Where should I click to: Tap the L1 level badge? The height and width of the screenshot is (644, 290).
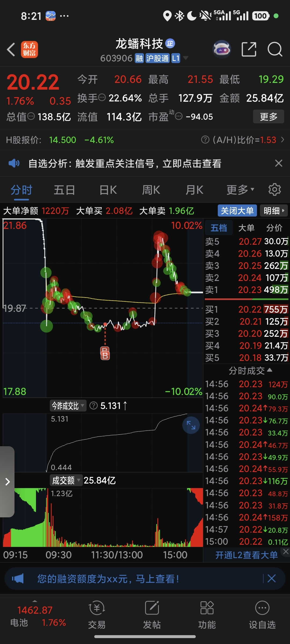(176, 58)
